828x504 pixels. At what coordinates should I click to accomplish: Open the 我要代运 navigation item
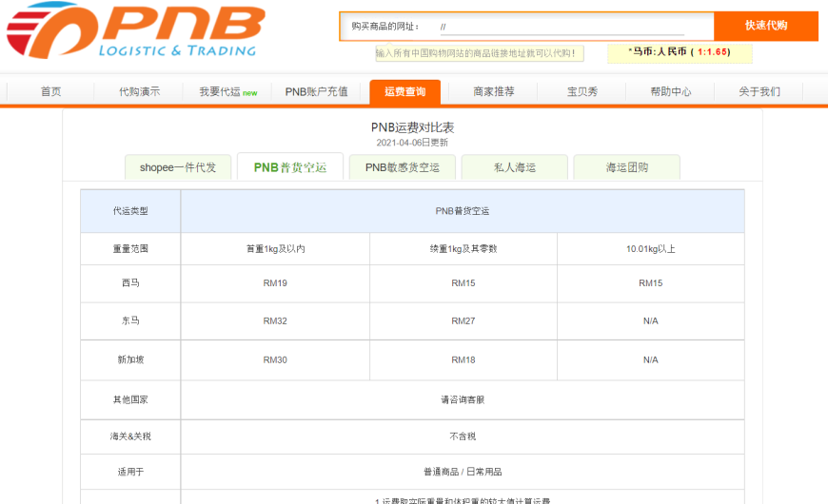227,92
